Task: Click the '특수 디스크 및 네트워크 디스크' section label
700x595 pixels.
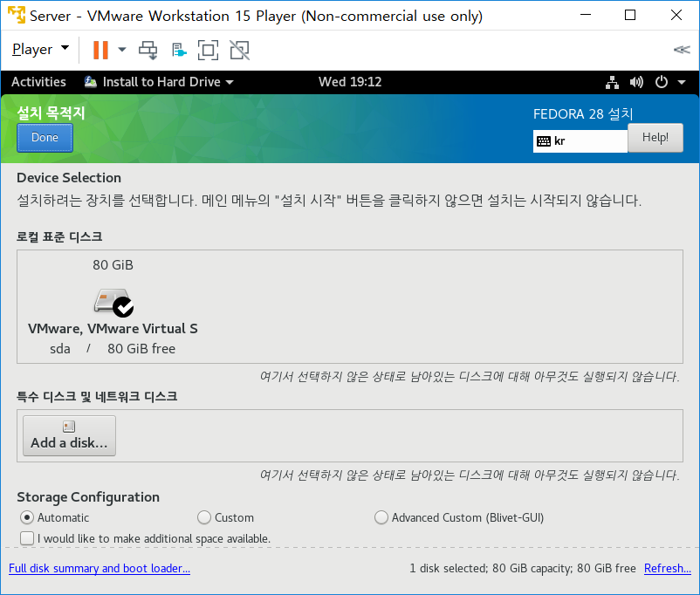Action: point(97,396)
